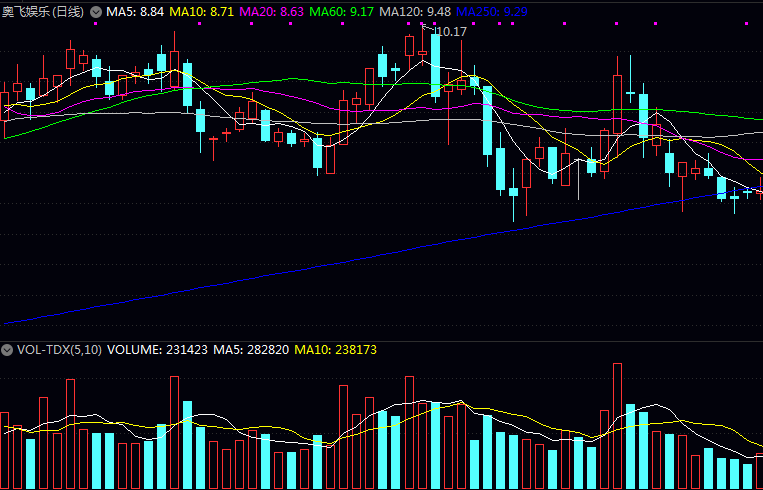Open the dropdown arrow beside 奥飞娱乐(日线)
The image size is (763, 490).
point(96,12)
